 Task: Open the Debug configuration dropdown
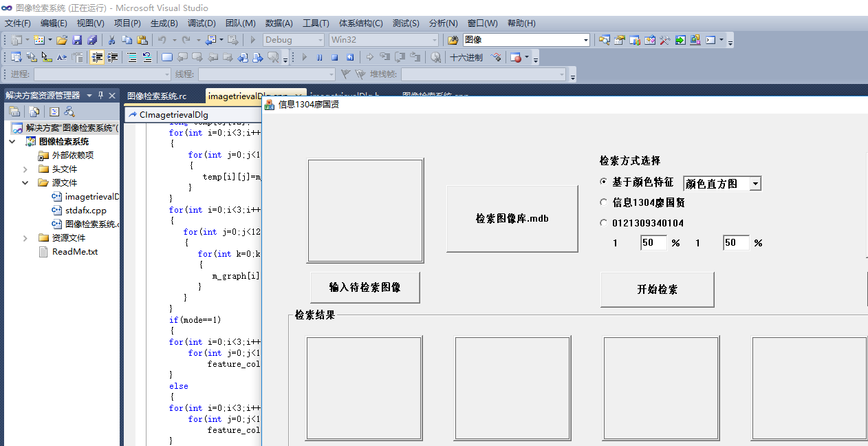pos(319,40)
